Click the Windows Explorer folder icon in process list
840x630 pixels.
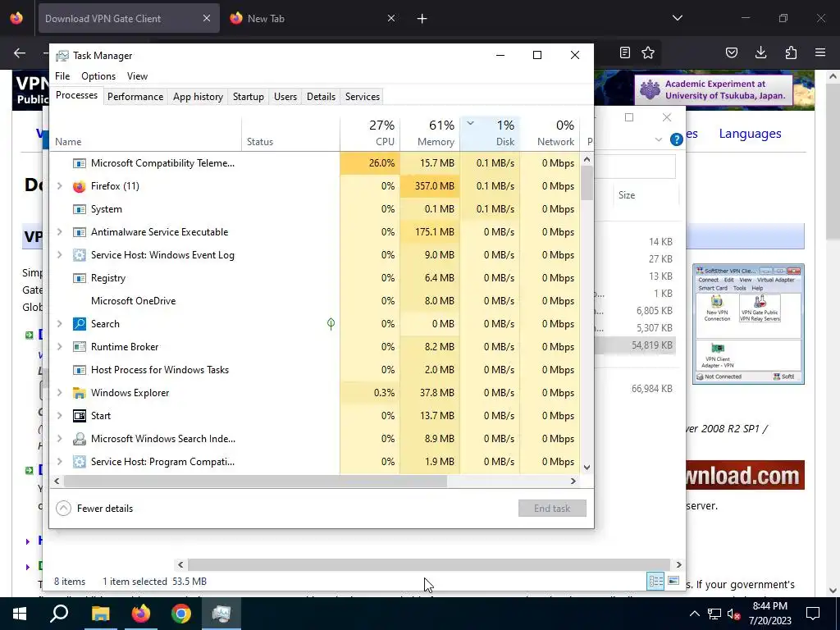(80, 393)
